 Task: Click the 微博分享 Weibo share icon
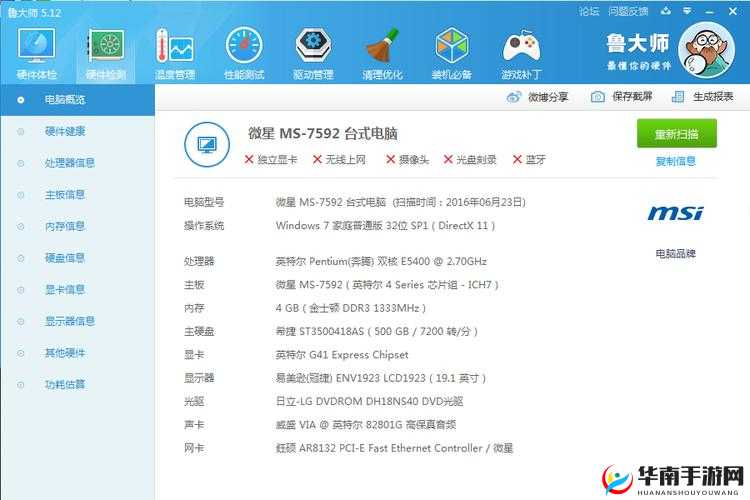(x=513, y=97)
